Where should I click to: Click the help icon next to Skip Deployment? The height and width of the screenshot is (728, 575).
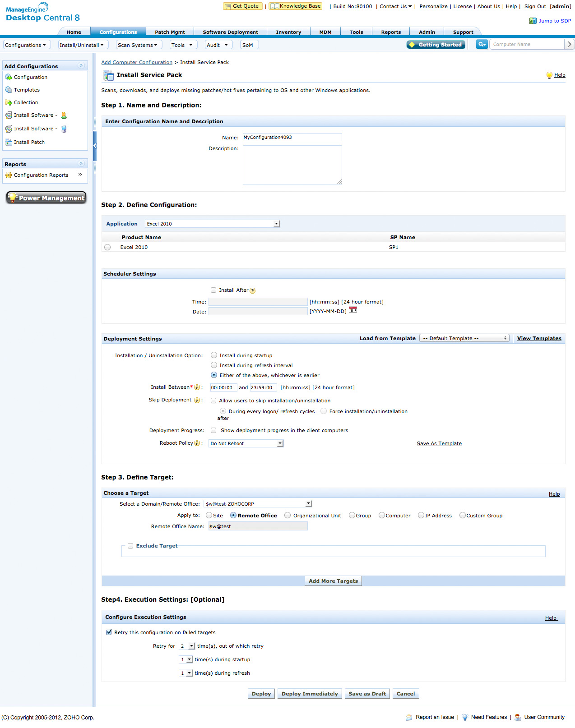(x=197, y=400)
